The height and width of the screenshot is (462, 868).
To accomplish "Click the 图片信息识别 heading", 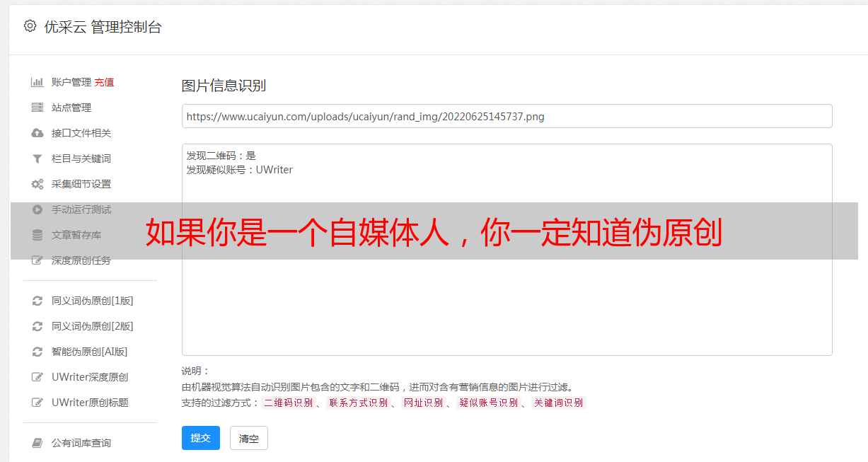I will tap(224, 86).
